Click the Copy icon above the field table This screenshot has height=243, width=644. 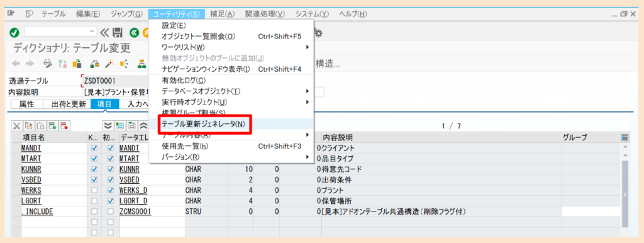click(29, 125)
